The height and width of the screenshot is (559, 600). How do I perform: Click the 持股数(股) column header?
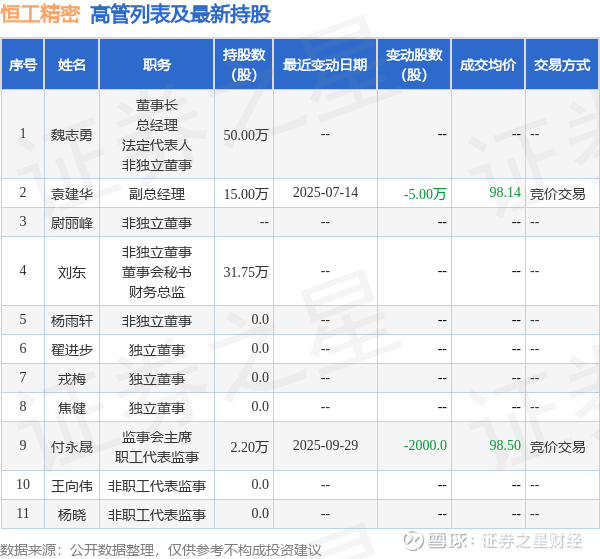[244, 65]
